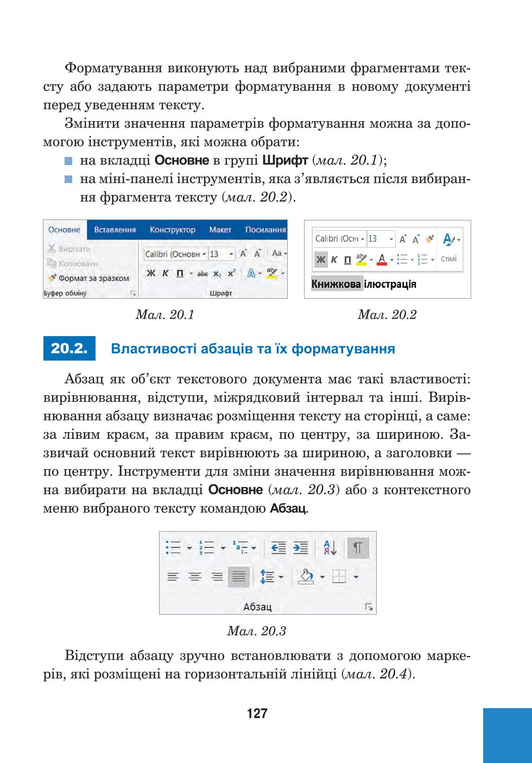Apply yellow highlight on the mini toolbar
Image resolution: width=532 pixels, height=763 pixels.
tap(362, 260)
